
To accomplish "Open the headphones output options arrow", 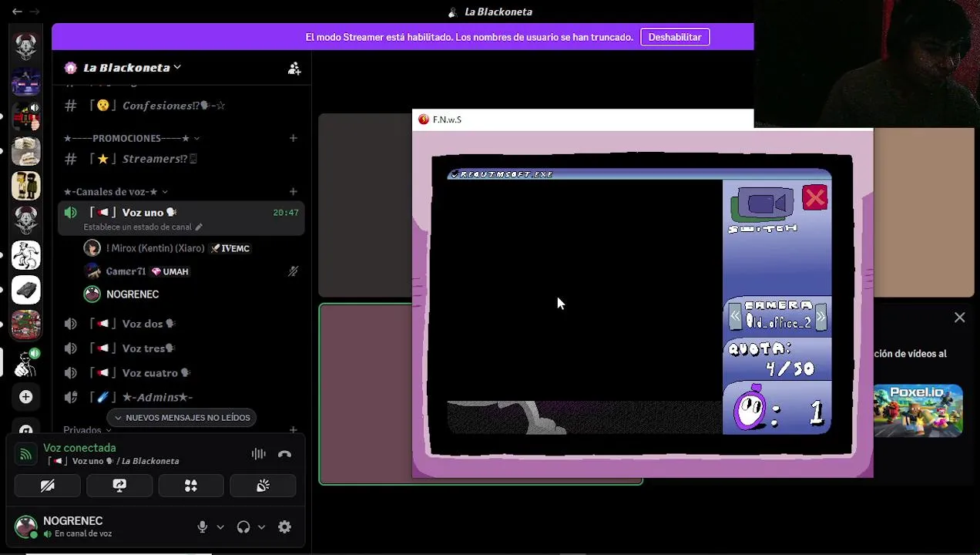I will pos(261,527).
